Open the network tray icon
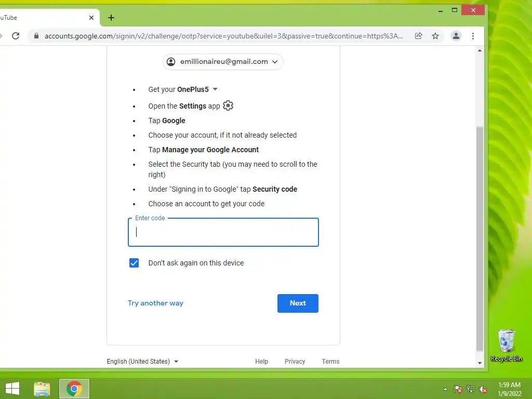Viewport: 532px width, 399px height. [471, 389]
